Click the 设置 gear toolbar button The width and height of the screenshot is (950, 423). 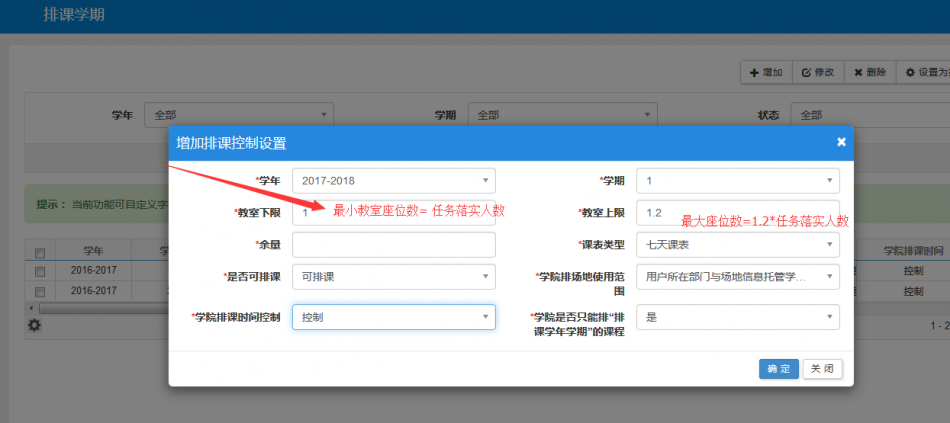point(922,72)
